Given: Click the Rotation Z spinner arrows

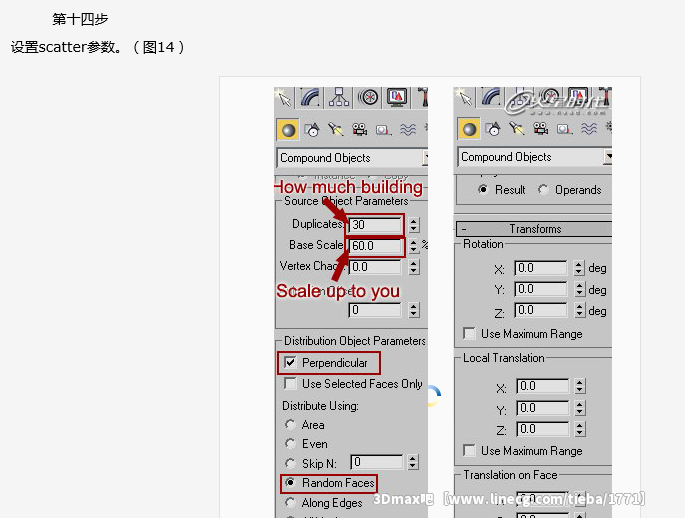Looking at the screenshot, I should pyautogui.click(x=579, y=311).
